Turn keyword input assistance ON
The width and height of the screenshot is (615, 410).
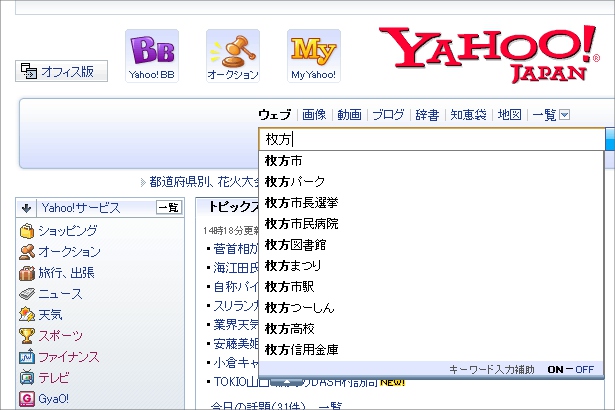pyautogui.click(x=557, y=370)
